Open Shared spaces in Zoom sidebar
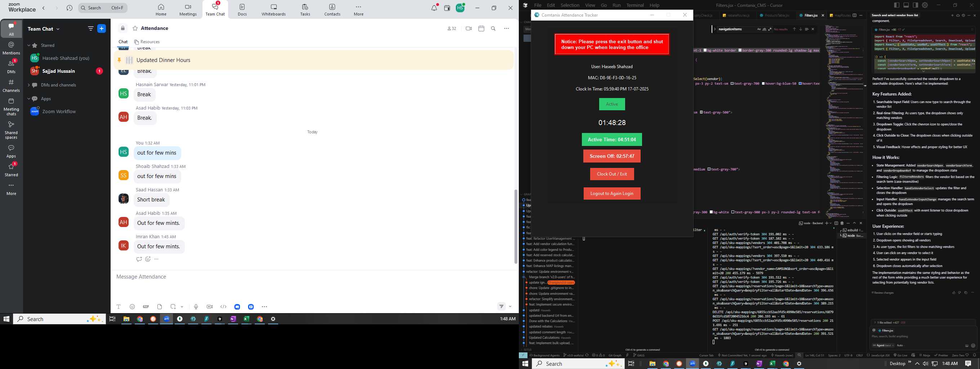 click(12, 130)
